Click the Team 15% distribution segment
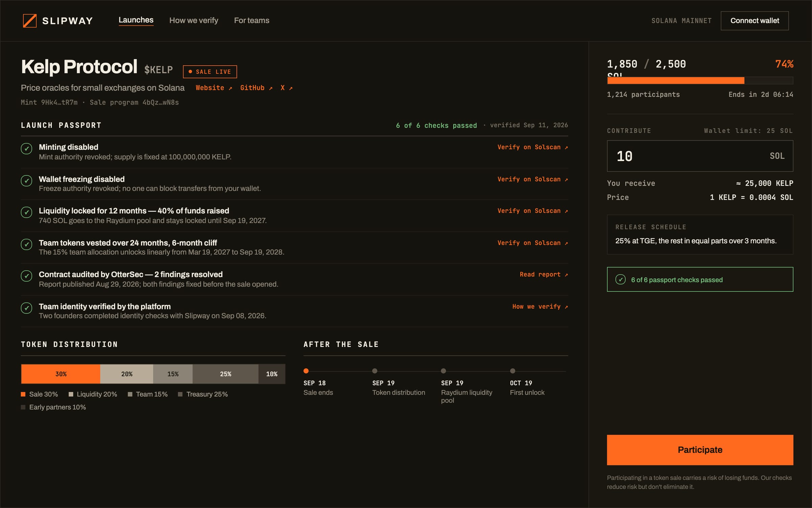The height and width of the screenshot is (508, 812). (x=173, y=374)
